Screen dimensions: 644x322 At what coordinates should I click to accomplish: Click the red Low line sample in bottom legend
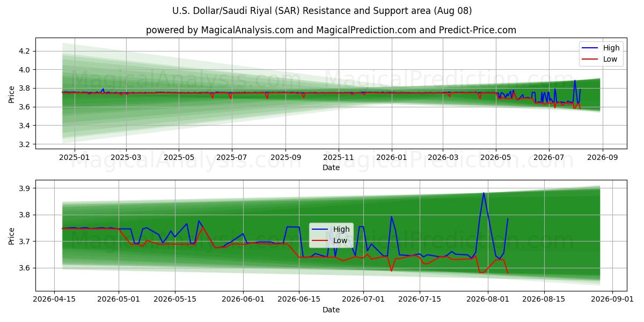(x=320, y=241)
